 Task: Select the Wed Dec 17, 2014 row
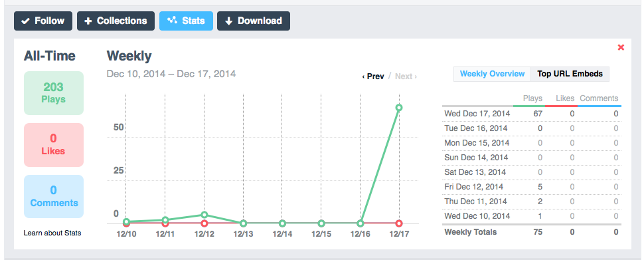point(532,114)
